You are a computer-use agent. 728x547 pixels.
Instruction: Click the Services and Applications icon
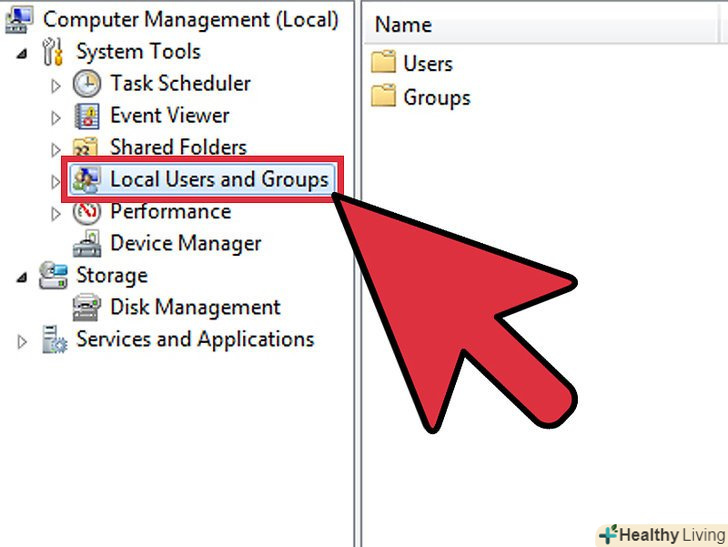[x=54, y=339]
